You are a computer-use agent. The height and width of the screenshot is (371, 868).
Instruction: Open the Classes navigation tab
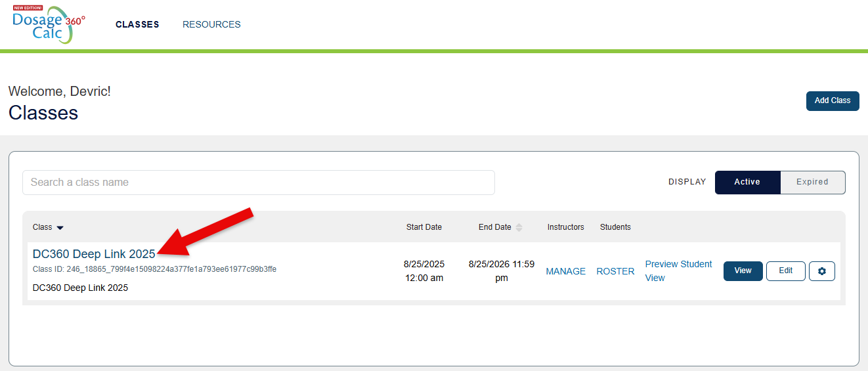pos(137,24)
